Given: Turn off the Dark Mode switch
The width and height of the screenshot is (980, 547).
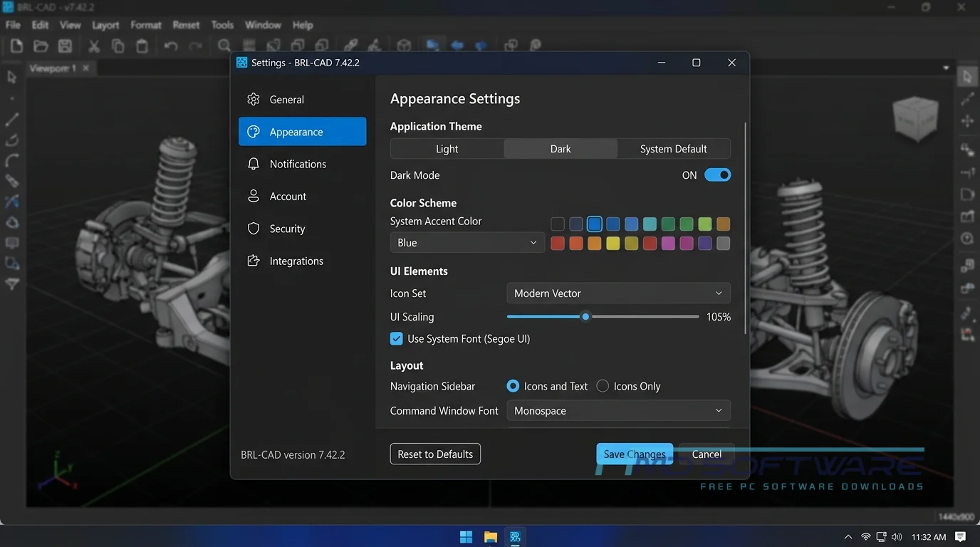Looking at the screenshot, I should (x=717, y=175).
